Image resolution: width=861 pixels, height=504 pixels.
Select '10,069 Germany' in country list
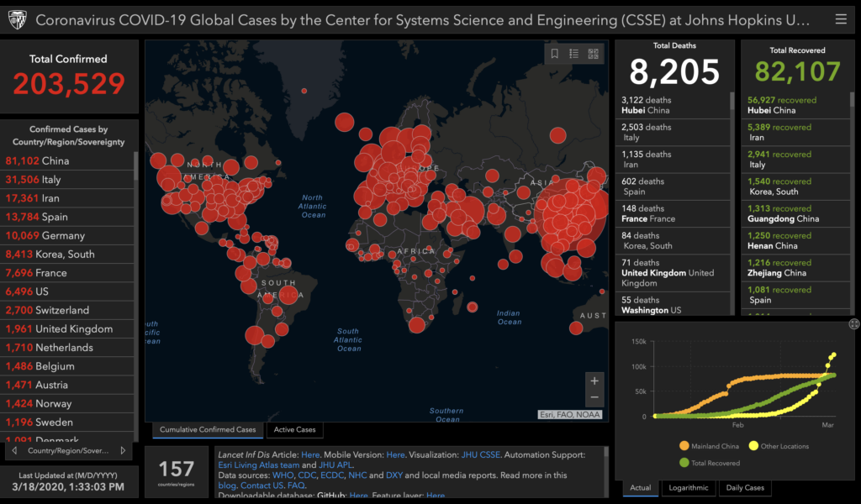point(67,235)
